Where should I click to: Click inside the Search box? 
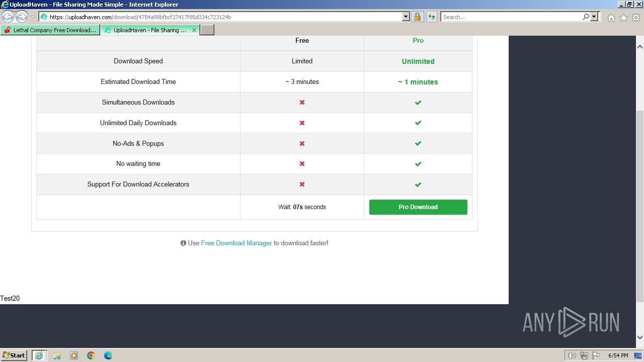(x=511, y=17)
